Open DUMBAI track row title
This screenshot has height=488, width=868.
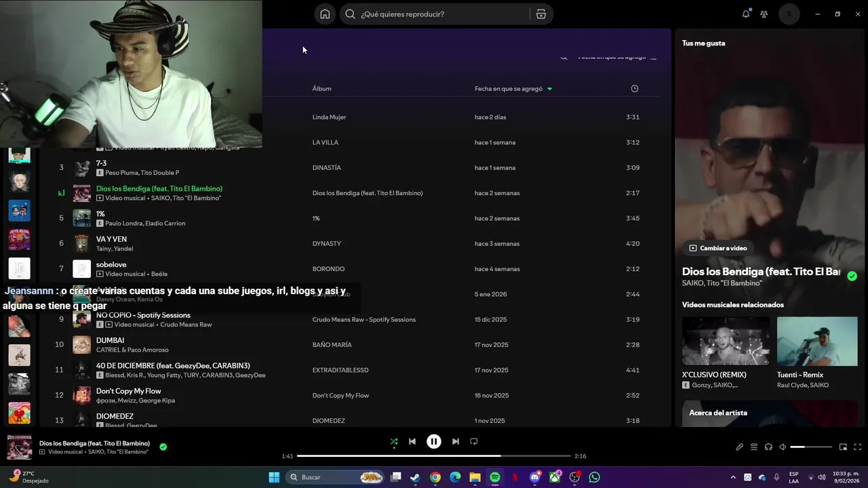[110, 340]
